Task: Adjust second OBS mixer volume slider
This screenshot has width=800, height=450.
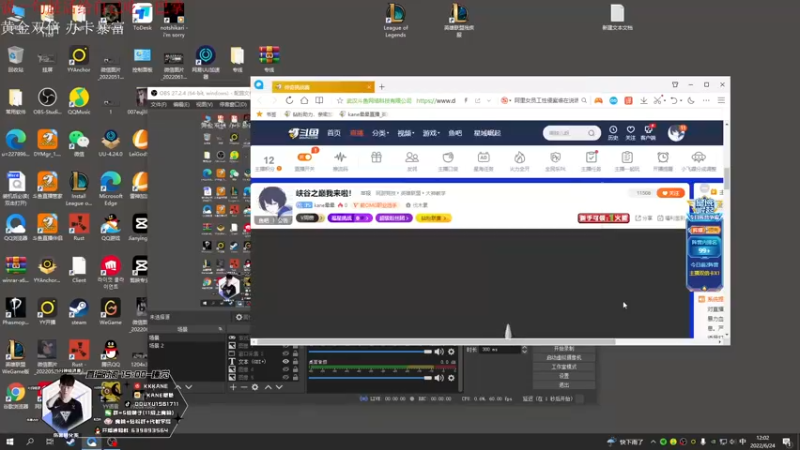Action: pyautogui.click(x=370, y=378)
